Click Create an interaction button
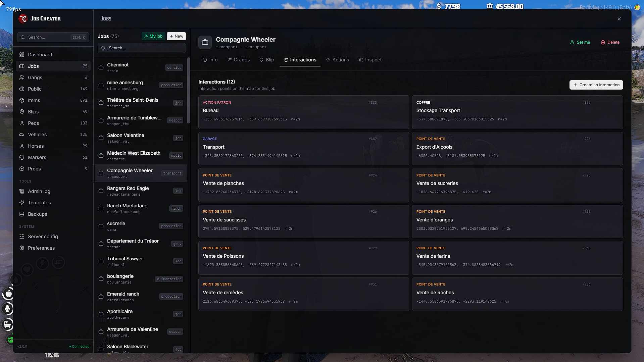Image resolution: width=644 pixels, height=362 pixels. [x=596, y=85]
